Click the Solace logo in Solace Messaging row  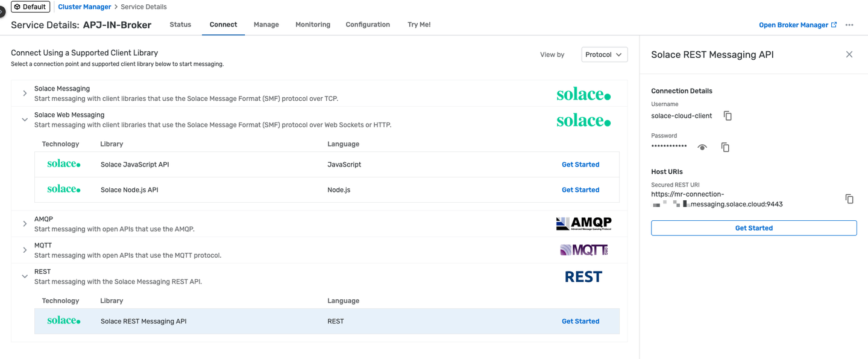click(x=583, y=94)
